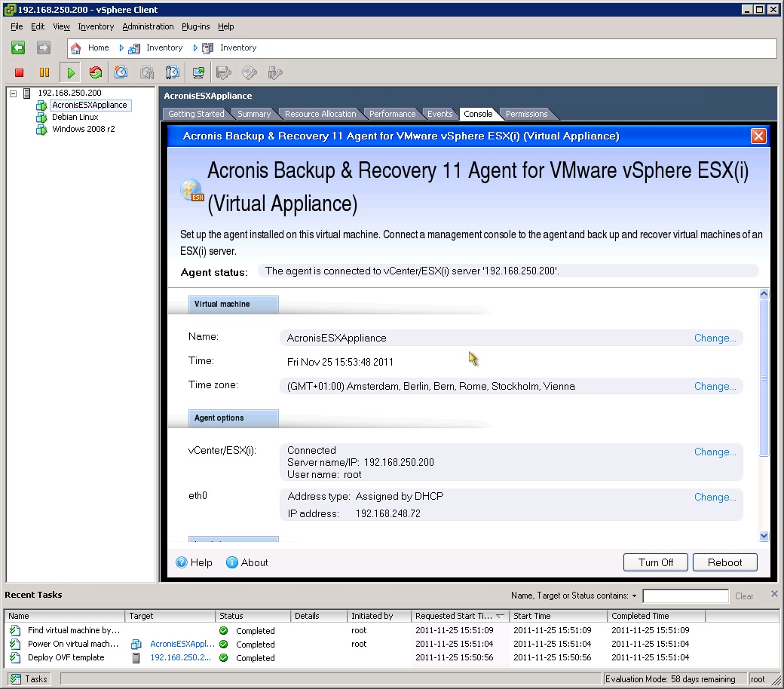Switch to the Summary tab

(254, 114)
